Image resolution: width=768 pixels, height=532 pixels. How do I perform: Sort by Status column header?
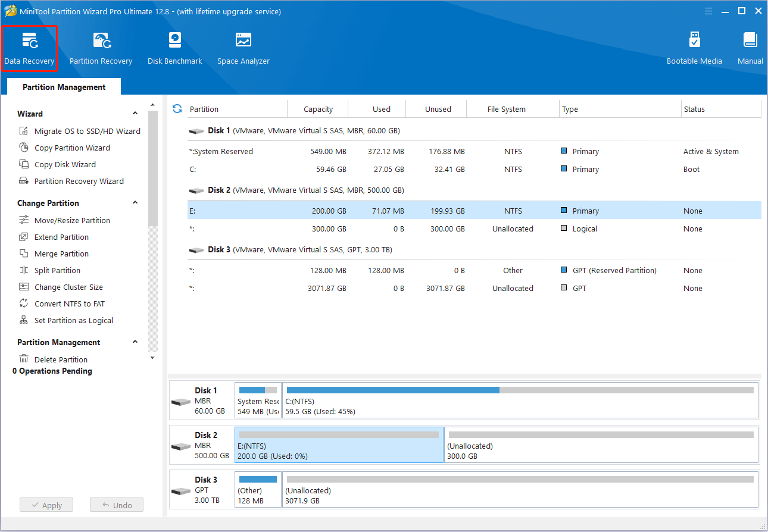pos(721,109)
